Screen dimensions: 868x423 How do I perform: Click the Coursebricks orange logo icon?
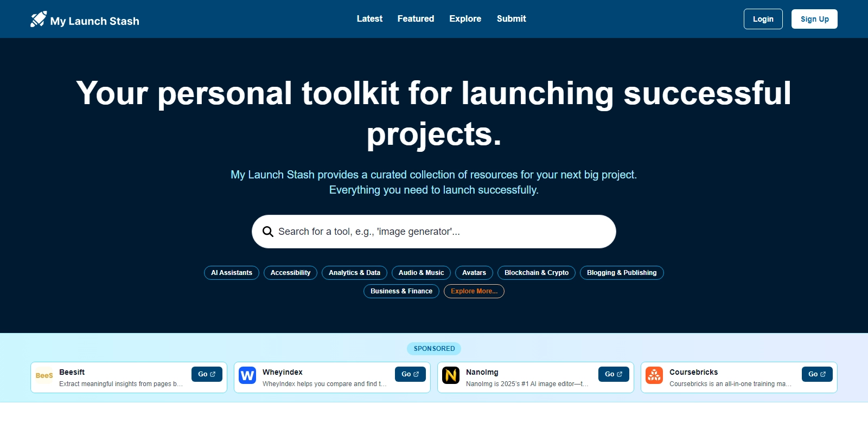(654, 375)
